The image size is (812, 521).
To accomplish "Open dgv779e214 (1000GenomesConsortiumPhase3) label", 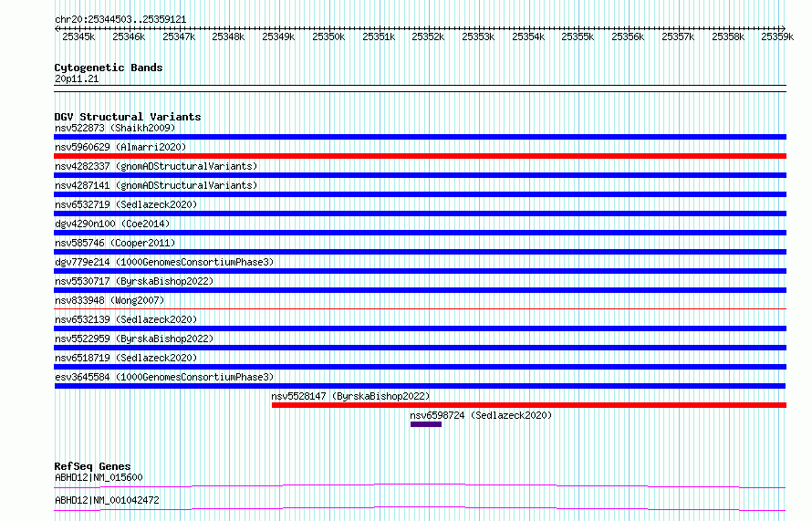I will [164, 262].
